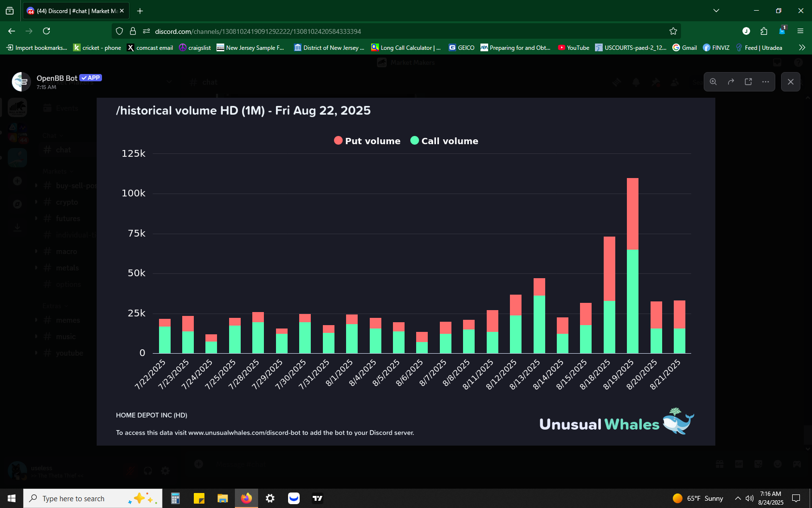Open the Feed | Utradea bookmark
The image size is (812, 508).
point(759,47)
